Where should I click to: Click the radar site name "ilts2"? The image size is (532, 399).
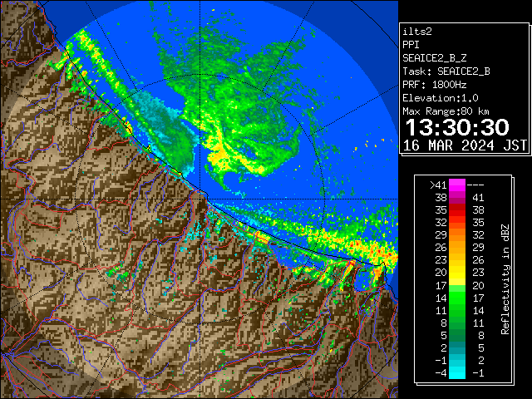[x=417, y=32]
